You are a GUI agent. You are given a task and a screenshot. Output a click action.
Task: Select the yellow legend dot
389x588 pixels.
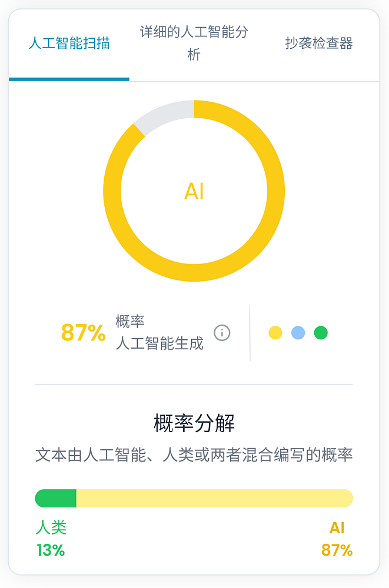pyautogui.click(x=275, y=333)
